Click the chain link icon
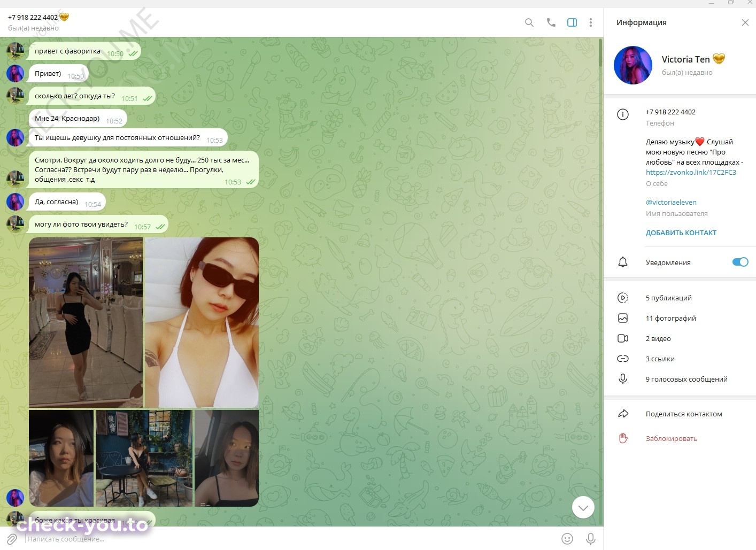Image resolution: width=756 pixels, height=550 pixels. coord(623,359)
